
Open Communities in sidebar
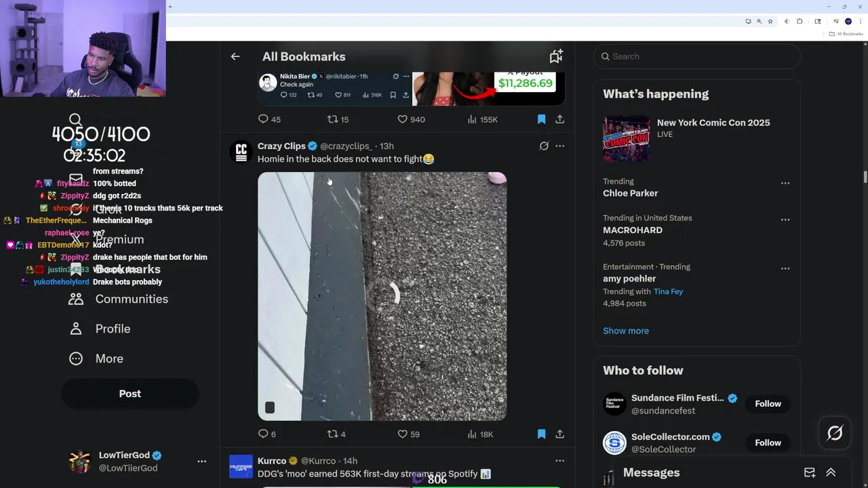[119, 299]
